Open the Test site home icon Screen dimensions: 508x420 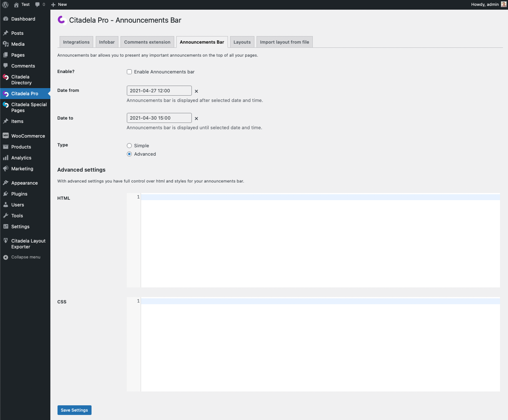tap(16, 5)
